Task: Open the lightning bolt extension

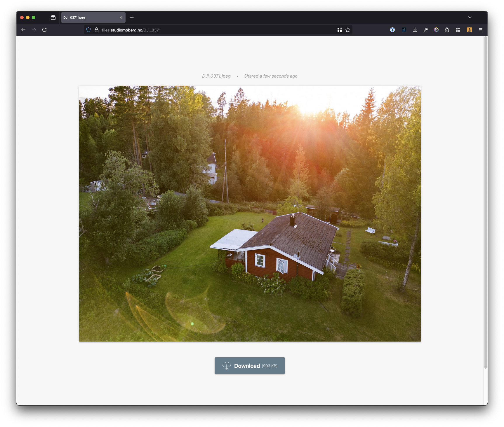Action: click(404, 30)
